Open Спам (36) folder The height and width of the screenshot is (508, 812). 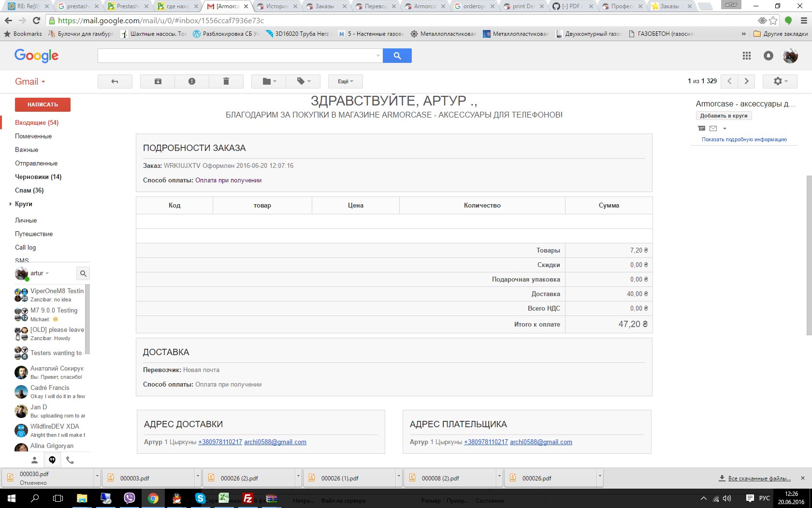(29, 190)
